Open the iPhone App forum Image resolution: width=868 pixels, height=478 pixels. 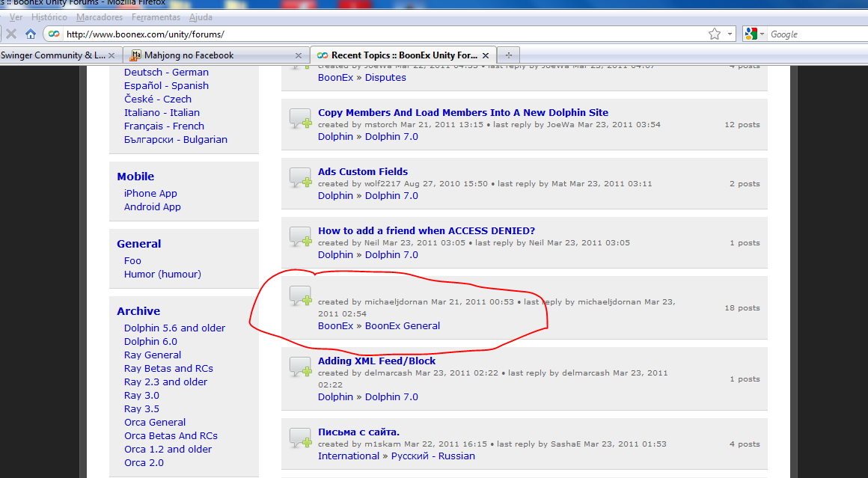point(150,194)
